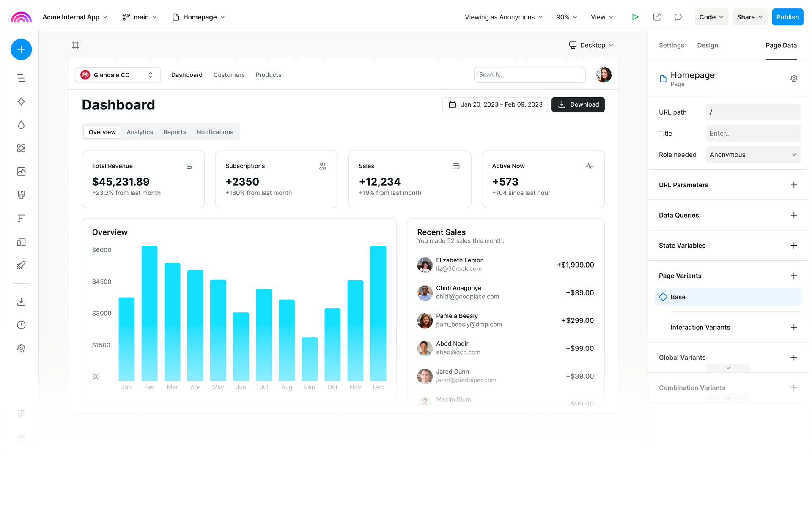This screenshot has height=530, width=812.
Task: Open the image assets panel icon
Action: coord(21,172)
